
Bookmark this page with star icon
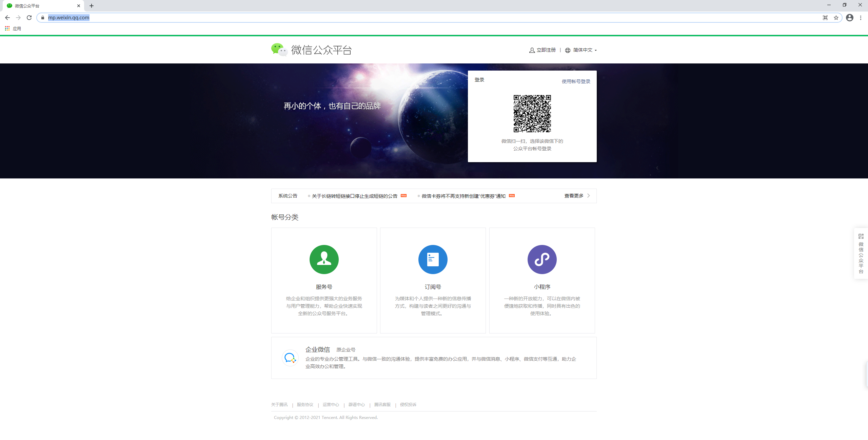tap(836, 18)
